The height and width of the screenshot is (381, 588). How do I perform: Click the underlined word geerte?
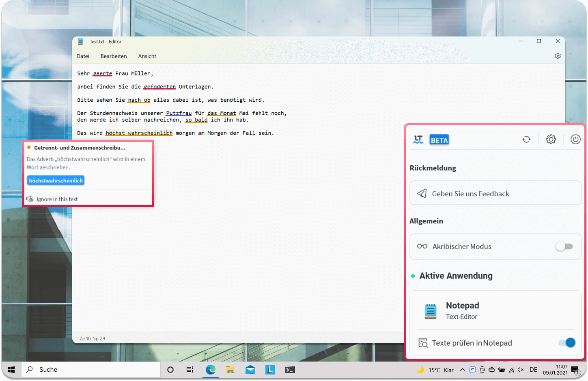(103, 73)
